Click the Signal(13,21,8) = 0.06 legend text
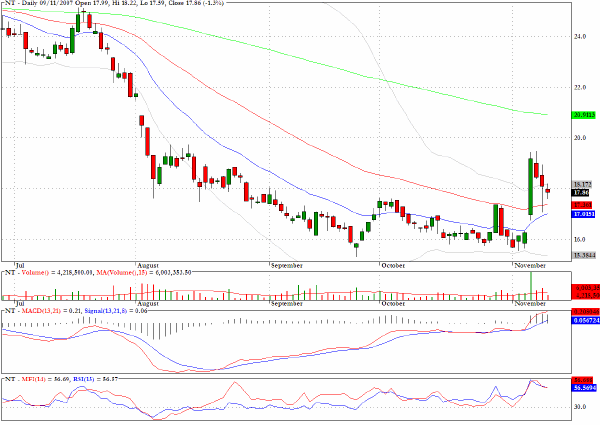This screenshot has height=425, width=600. 116,311
